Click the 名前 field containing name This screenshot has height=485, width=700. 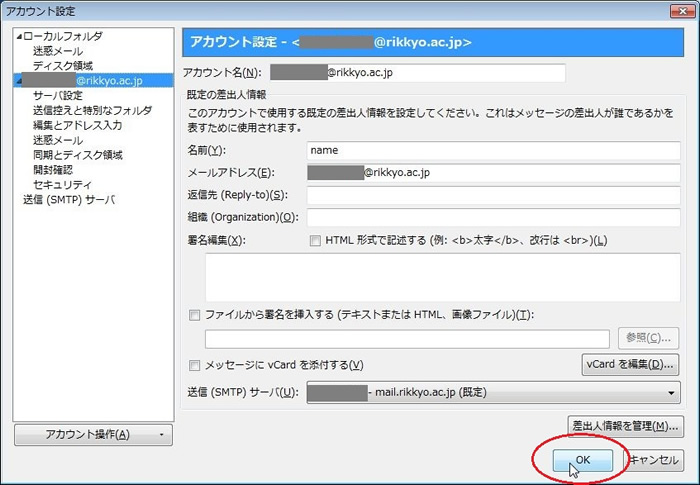[x=493, y=151]
